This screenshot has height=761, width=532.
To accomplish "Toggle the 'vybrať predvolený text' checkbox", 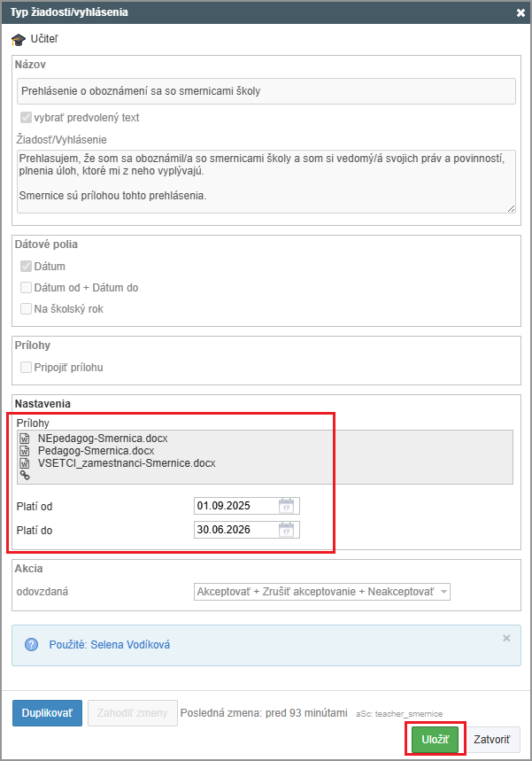I will tap(26, 117).
